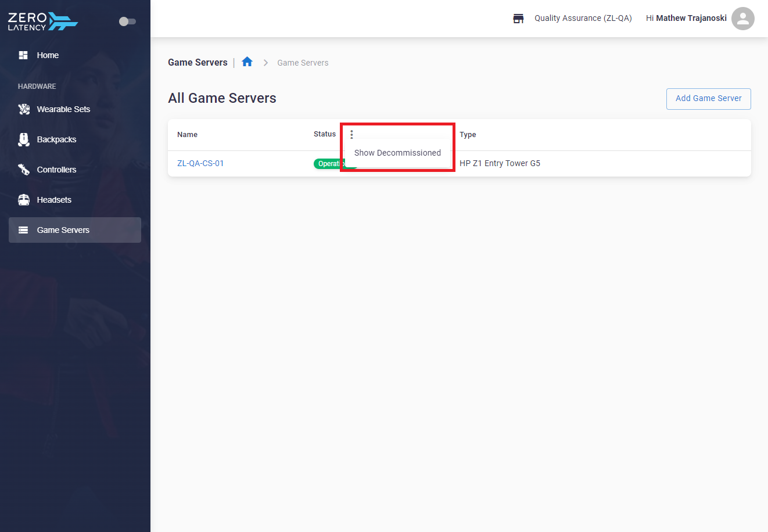Click Hi Mathew Trajanoski greeting text
The image size is (768, 532).
[686, 18]
